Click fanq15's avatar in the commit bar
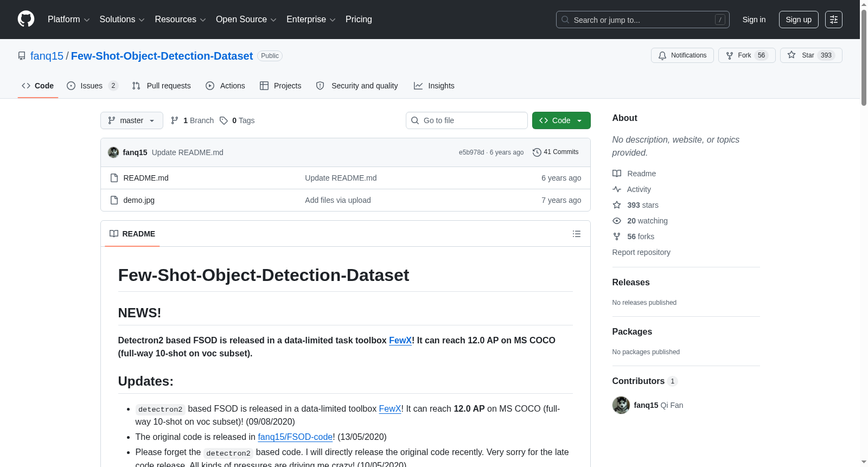This screenshot has width=868, height=467. 113,152
